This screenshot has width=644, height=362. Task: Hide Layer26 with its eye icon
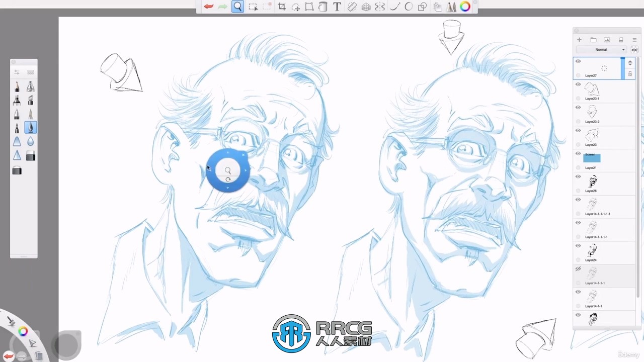click(x=578, y=176)
